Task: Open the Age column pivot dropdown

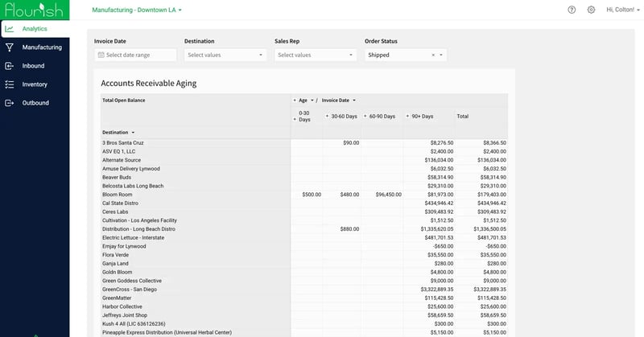Action: click(312, 101)
